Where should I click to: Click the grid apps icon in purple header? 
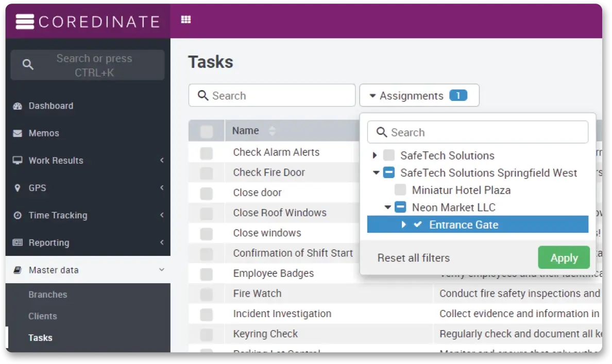pyautogui.click(x=186, y=20)
